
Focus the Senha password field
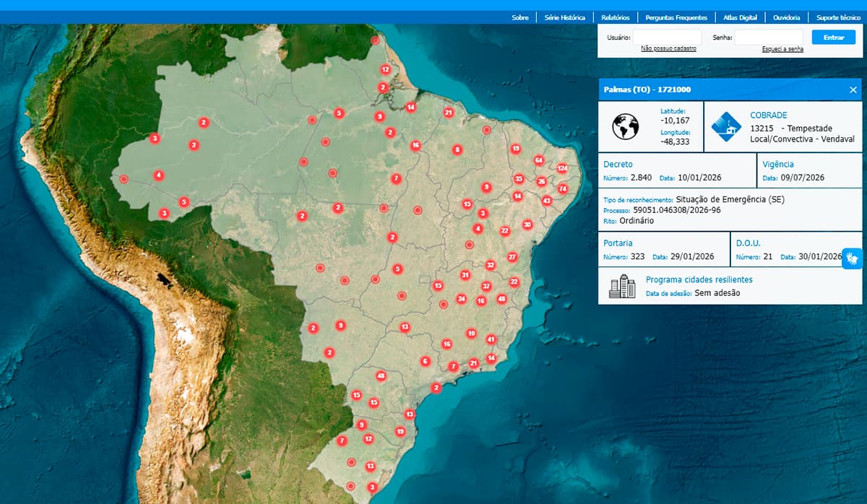click(768, 37)
